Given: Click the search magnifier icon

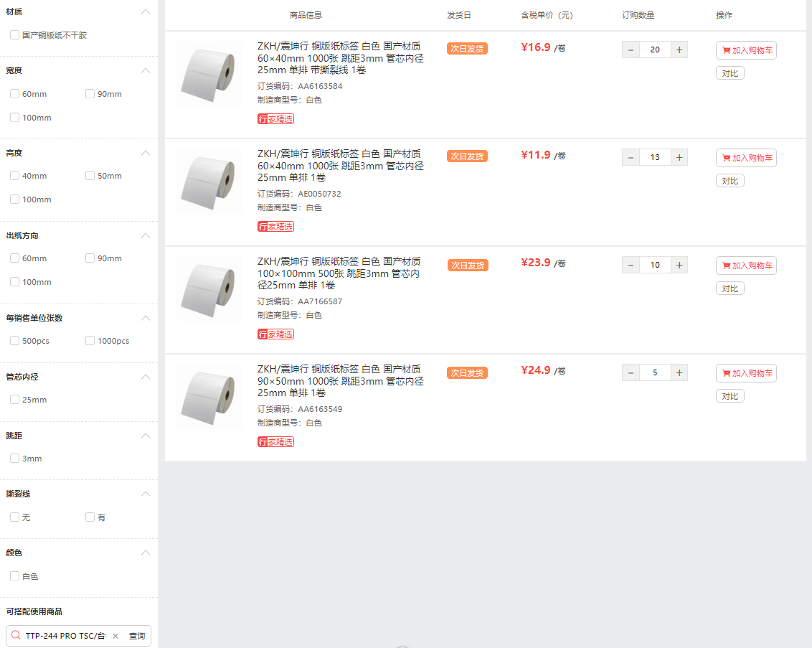Looking at the screenshot, I should (x=16, y=636).
